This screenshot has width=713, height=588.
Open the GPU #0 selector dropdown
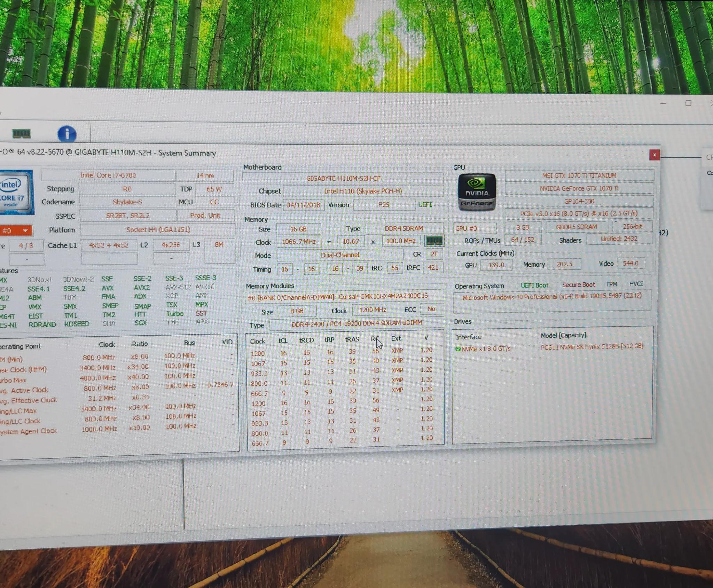point(475,228)
